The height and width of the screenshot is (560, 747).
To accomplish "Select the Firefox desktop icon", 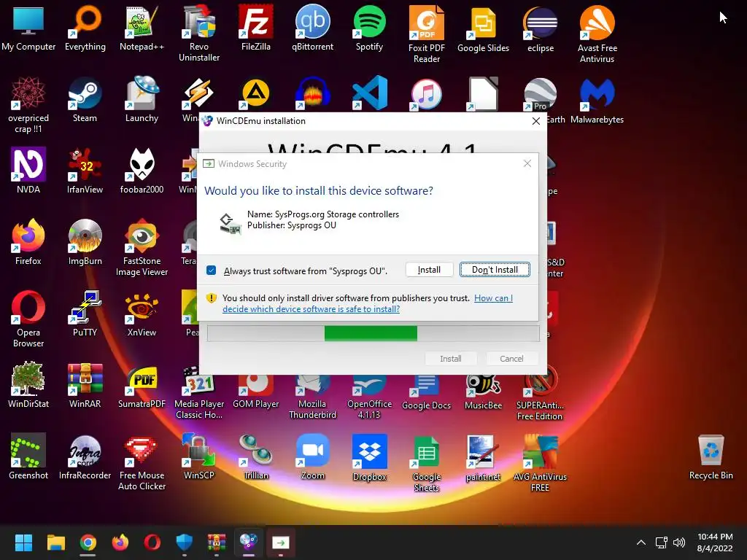I will tap(28, 243).
